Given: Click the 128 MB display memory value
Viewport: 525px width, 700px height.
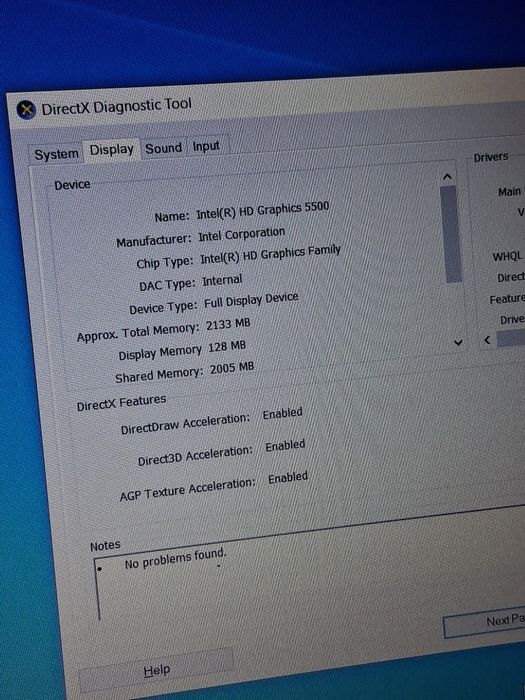Looking at the screenshot, I should point(227,346).
